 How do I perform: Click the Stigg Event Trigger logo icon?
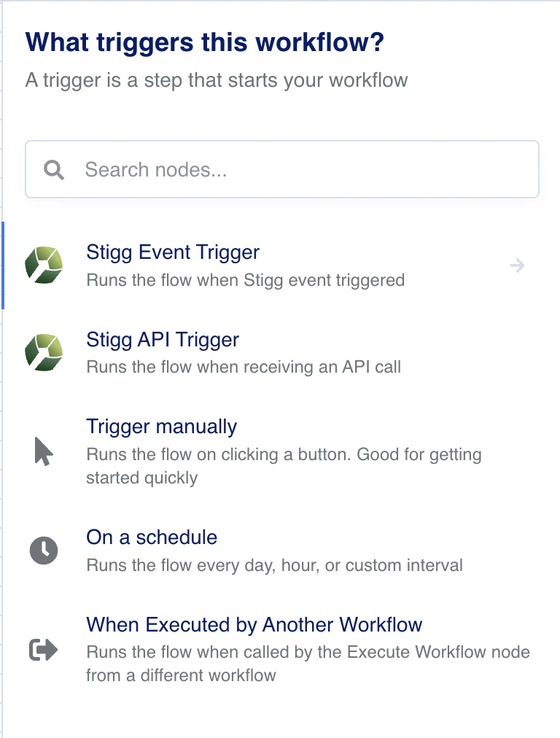pos(44,265)
